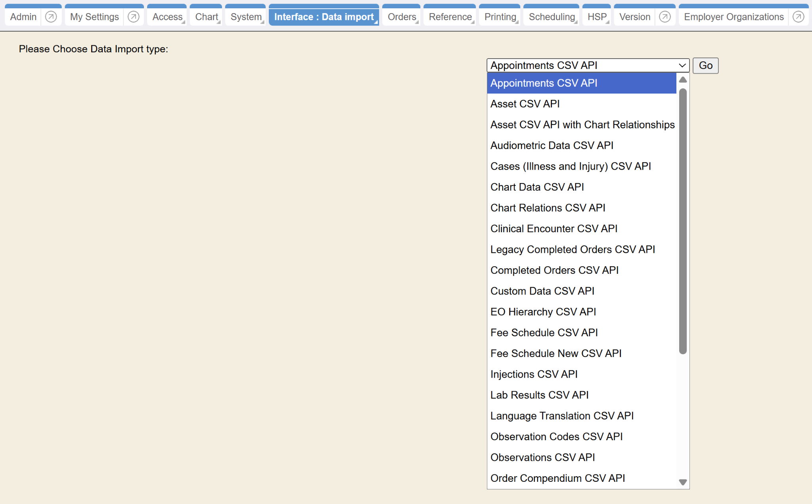The image size is (812, 504).
Task: Open the HSP tab
Action: point(597,17)
